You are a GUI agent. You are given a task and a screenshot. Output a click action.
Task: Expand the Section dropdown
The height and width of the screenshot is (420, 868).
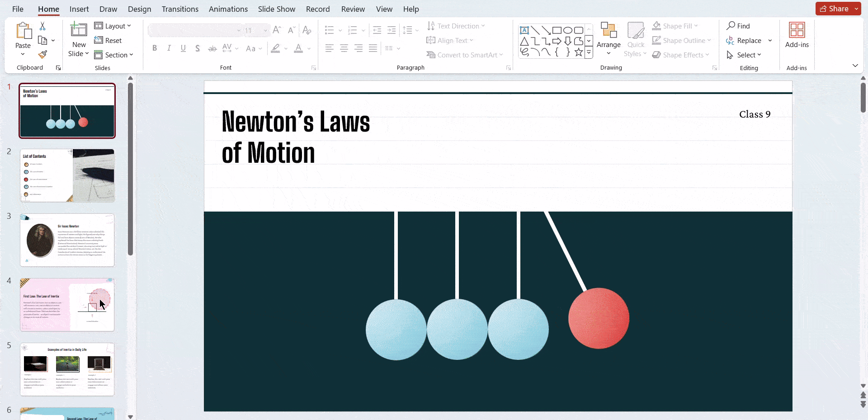click(x=113, y=55)
